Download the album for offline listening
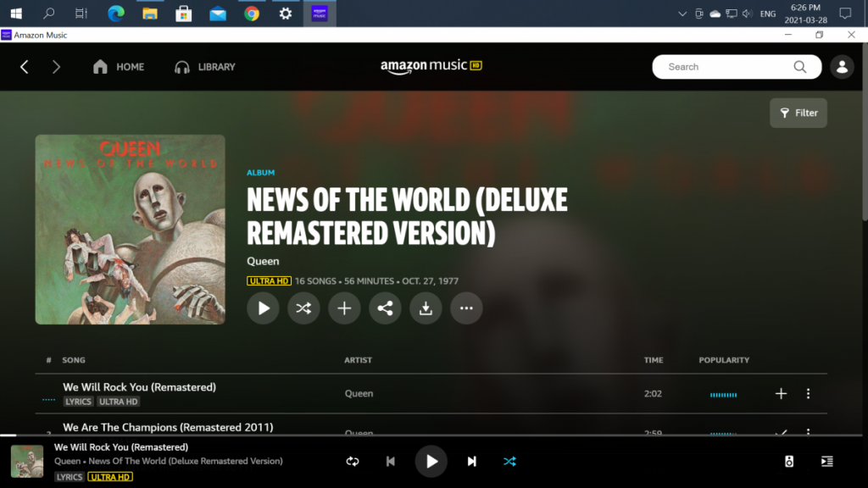Viewport: 868px width, 488px height. pos(426,308)
